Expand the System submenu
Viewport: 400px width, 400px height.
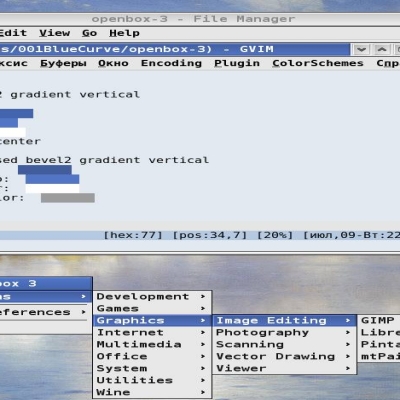152,368
